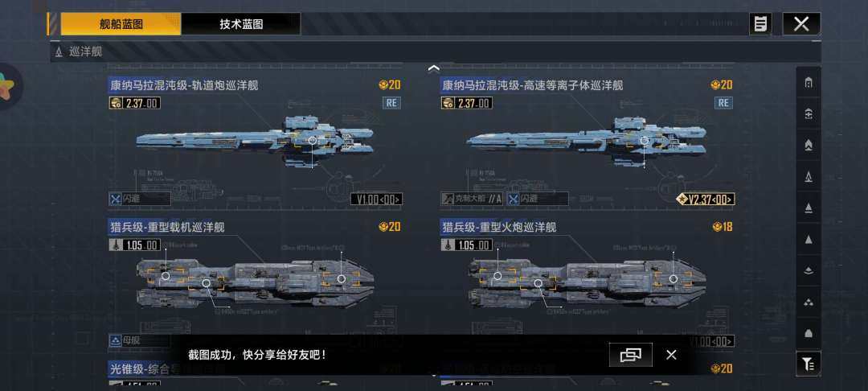
Task: Open the list document icon near close
Action: pos(760,24)
